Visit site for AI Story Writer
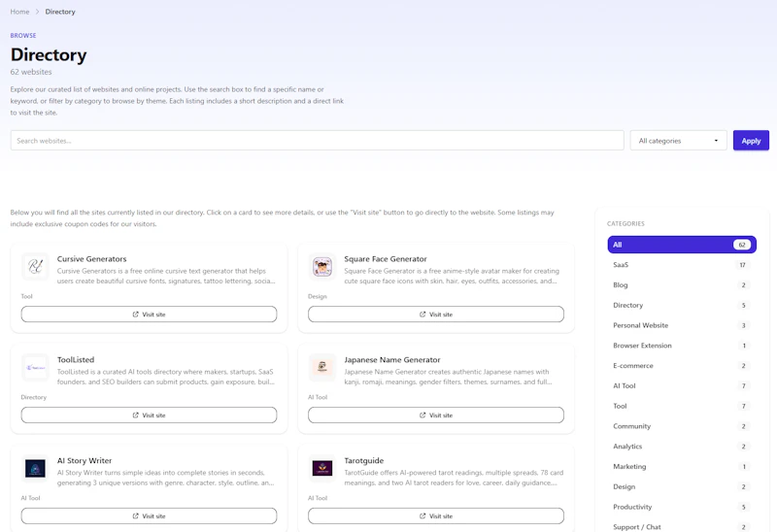The height and width of the screenshot is (532, 777). [150, 515]
